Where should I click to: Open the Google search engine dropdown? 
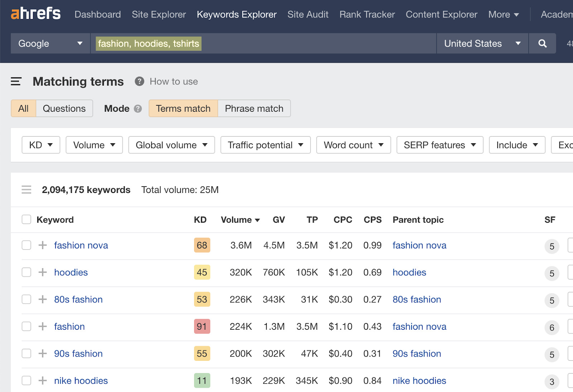50,44
